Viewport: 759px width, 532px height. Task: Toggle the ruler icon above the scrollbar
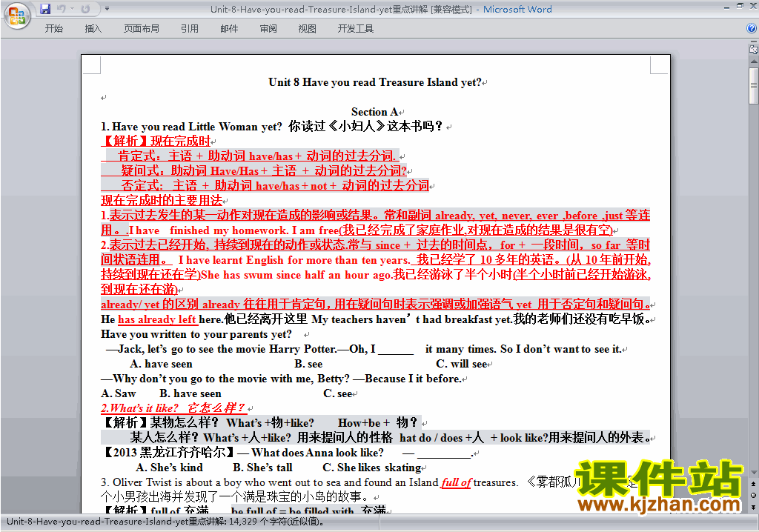[x=753, y=49]
